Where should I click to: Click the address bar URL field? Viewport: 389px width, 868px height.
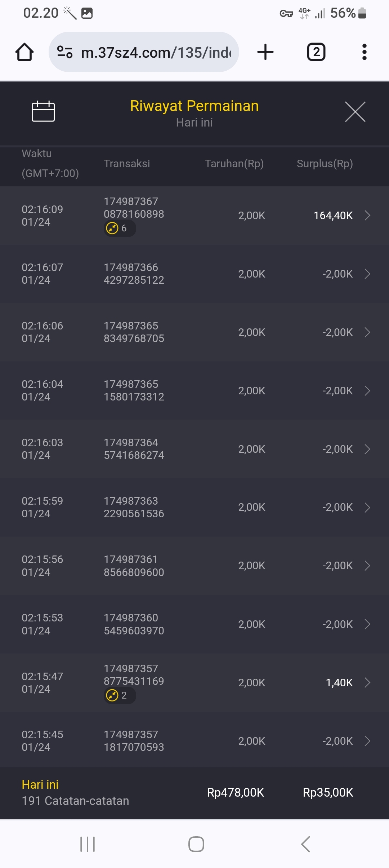156,52
